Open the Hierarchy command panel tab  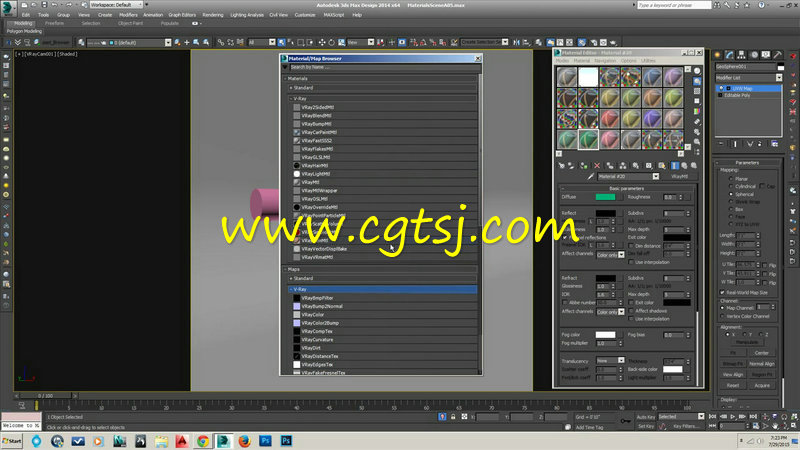pos(741,55)
